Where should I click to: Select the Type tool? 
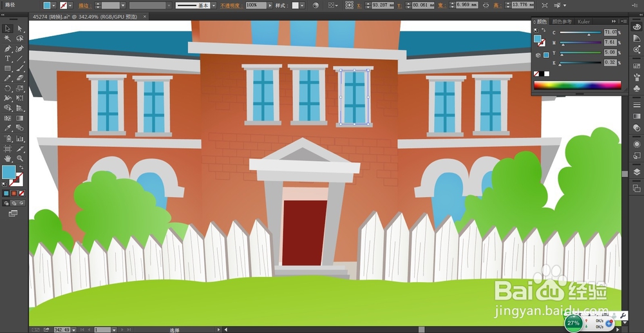tap(7, 59)
